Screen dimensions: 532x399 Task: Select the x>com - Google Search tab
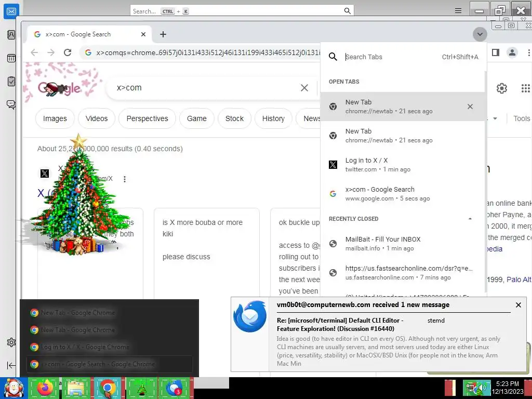point(90,34)
